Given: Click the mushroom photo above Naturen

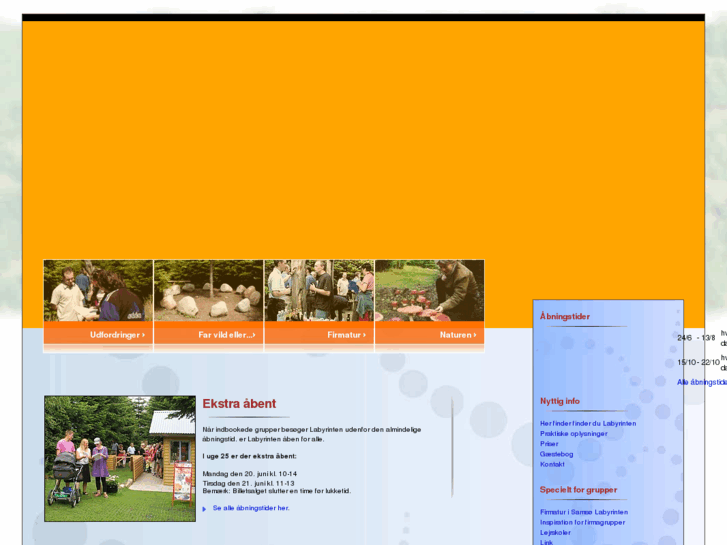Looking at the screenshot, I should (429, 290).
